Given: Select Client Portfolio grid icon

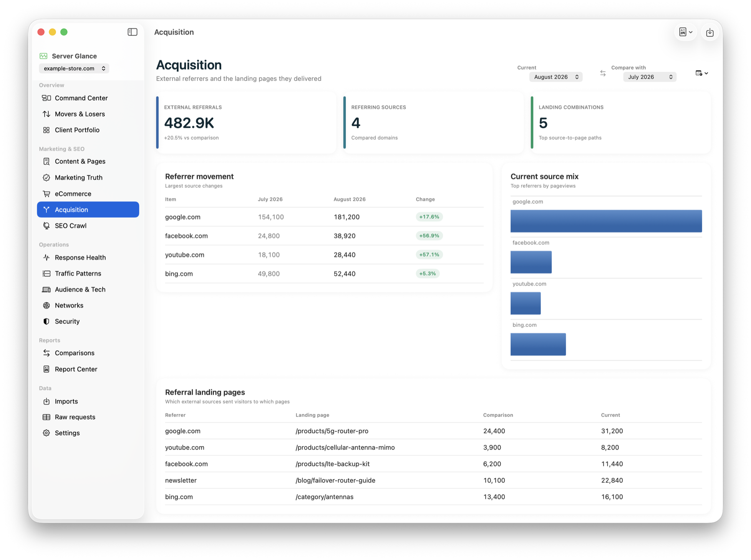Looking at the screenshot, I should 46,130.
